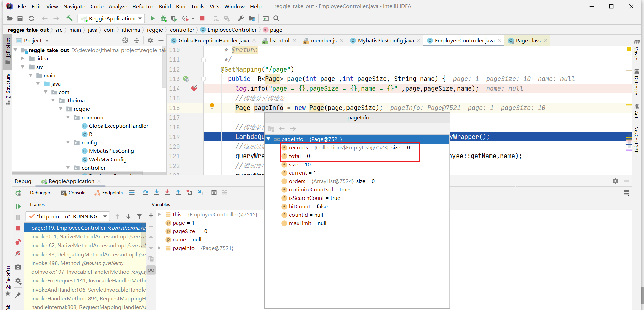The width and height of the screenshot is (644, 310).
Task: Toggle the Project tool window side tab
Action: [8, 52]
